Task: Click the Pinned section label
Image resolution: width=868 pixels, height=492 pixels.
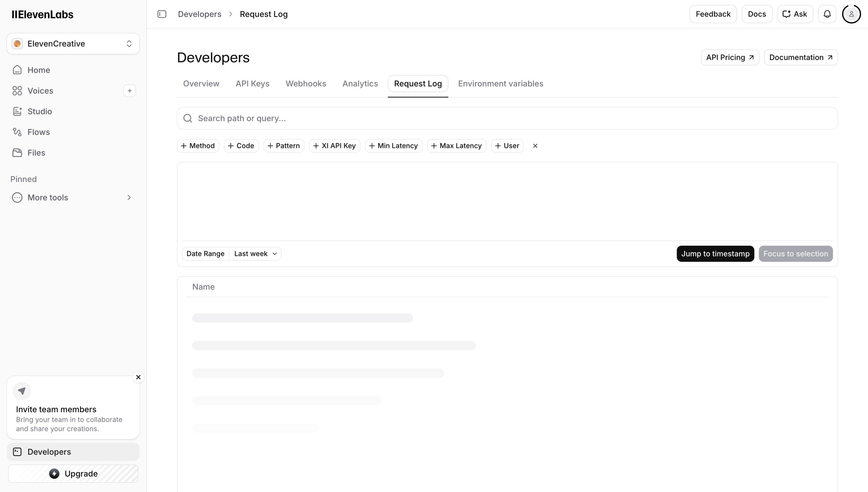Action: [24, 179]
